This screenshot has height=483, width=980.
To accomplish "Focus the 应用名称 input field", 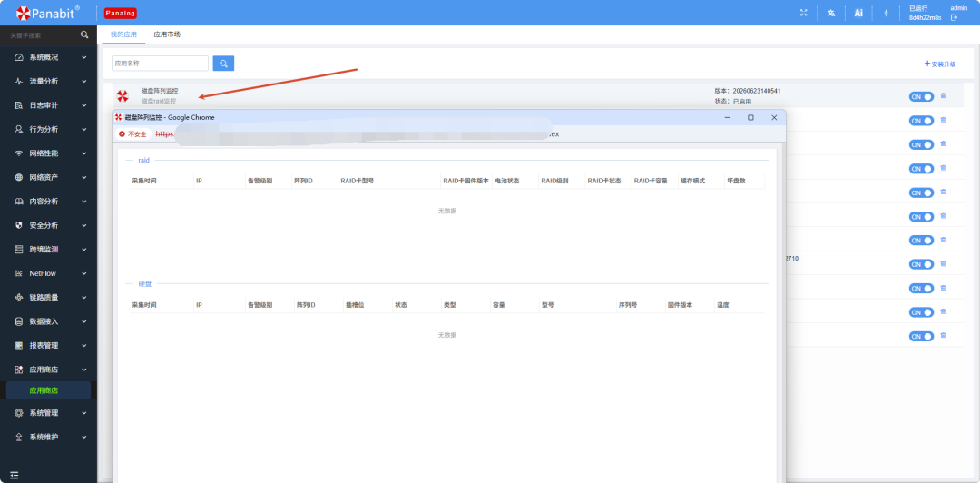I will point(160,64).
